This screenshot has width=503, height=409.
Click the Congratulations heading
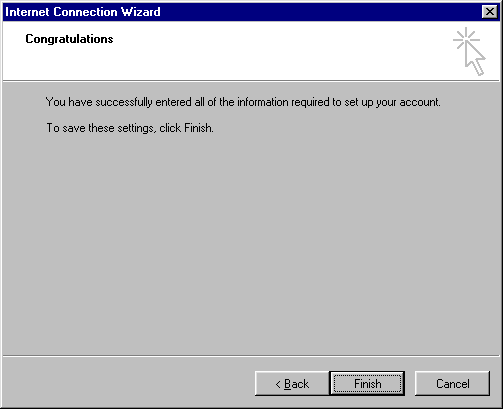click(69, 39)
